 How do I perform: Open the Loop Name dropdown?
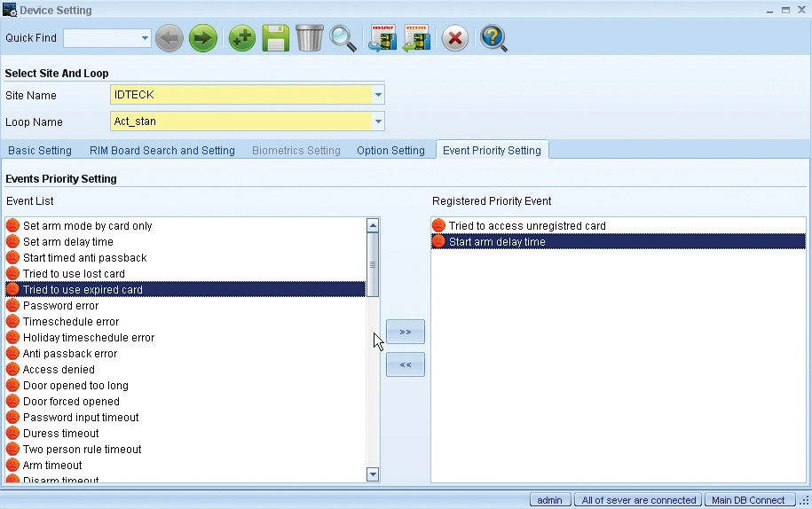coord(379,121)
